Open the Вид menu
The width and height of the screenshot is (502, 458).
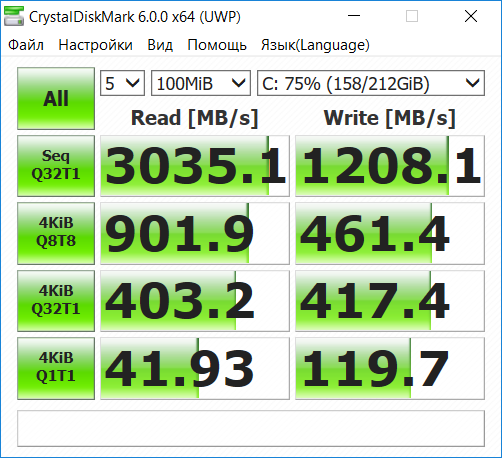160,45
